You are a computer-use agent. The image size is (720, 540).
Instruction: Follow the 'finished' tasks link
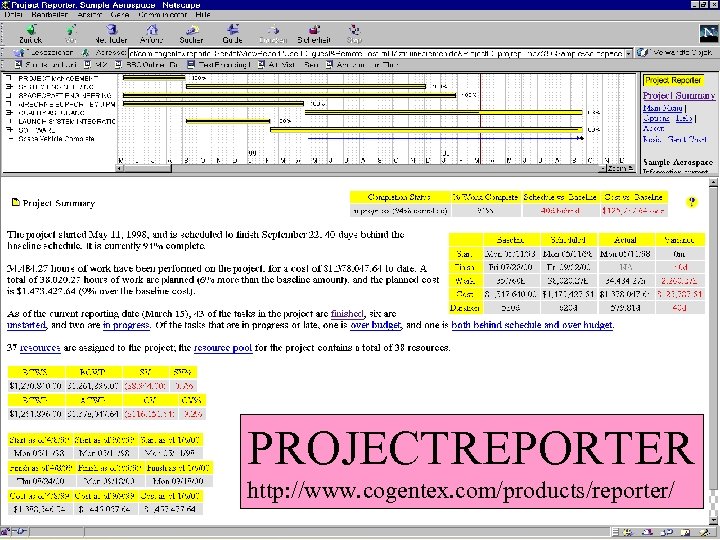pos(347,314)
